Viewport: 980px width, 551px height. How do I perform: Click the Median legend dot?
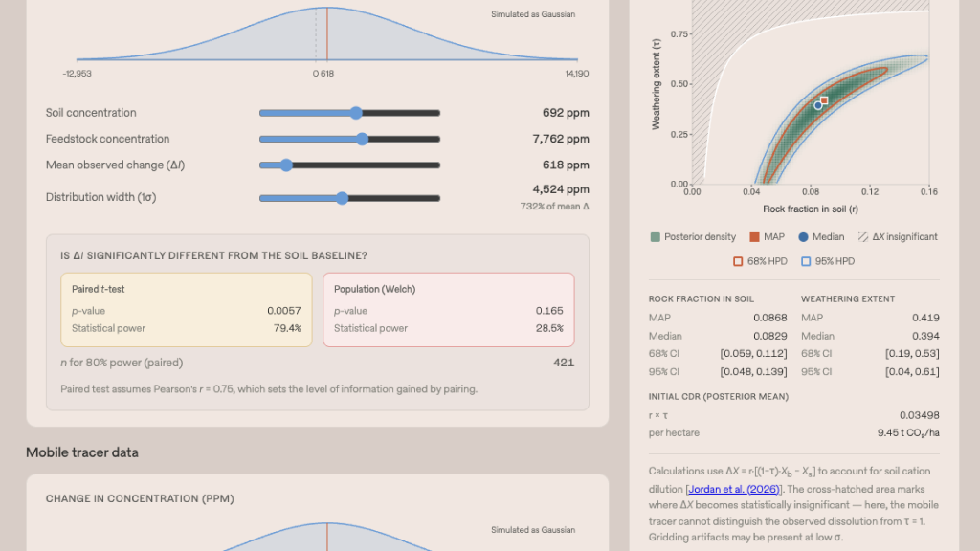pos(803,237)
